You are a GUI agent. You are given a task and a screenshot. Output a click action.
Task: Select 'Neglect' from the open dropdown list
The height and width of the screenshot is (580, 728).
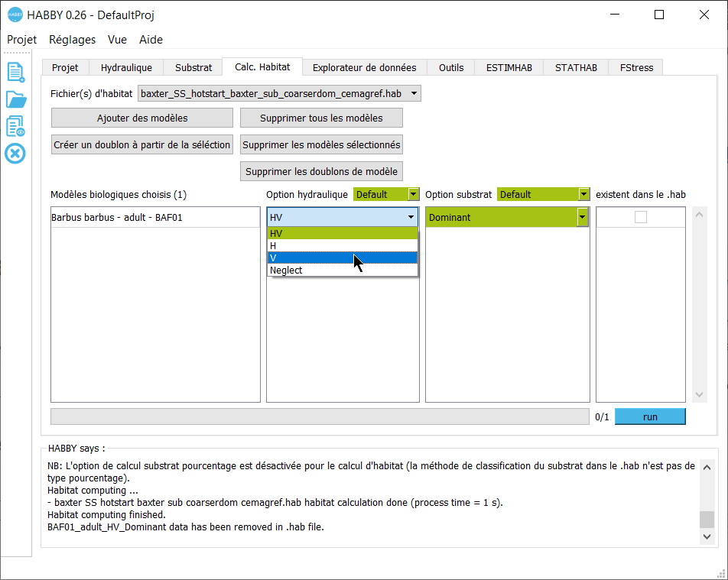pyautogui.click(x=342, y=270)
